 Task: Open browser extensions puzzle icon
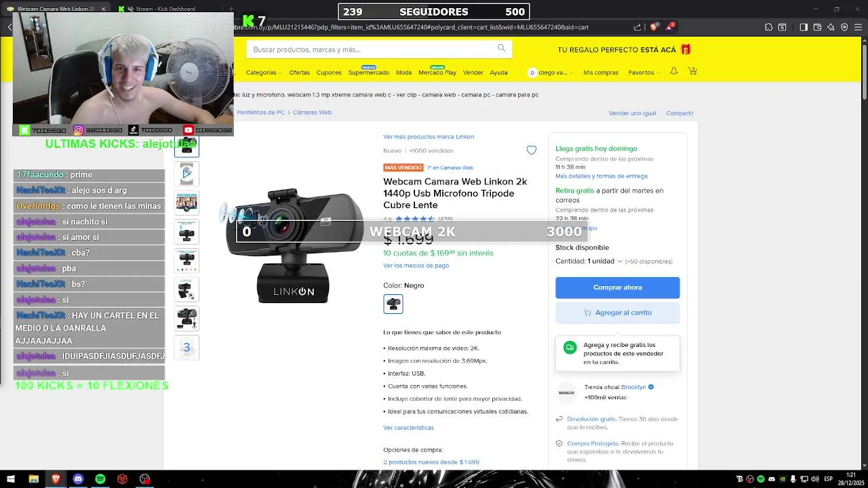768,27
